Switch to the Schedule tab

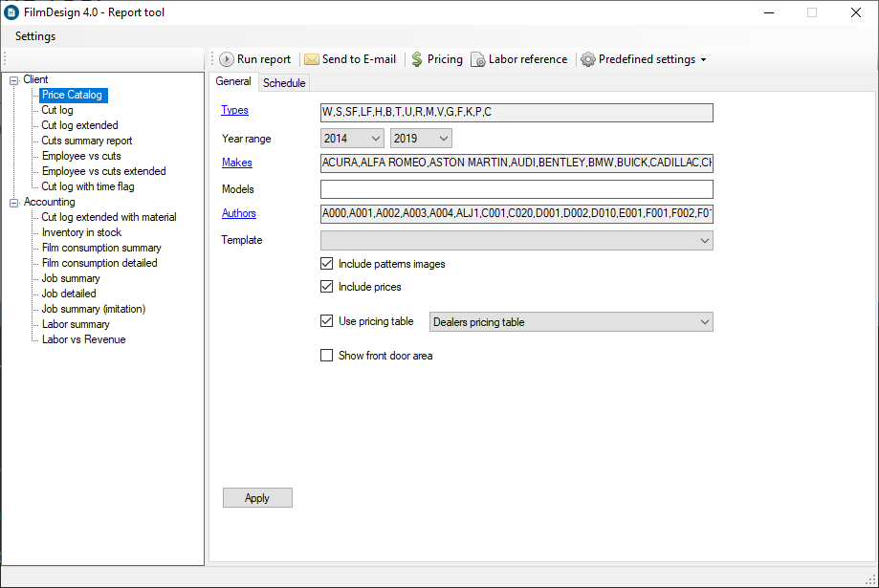pos(284,83)
